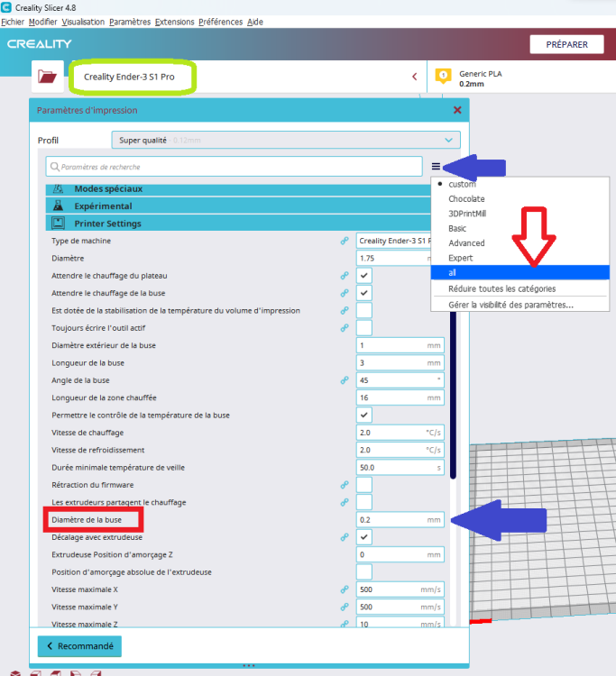Click the Vitesse maximale X value field
This screenshot has width=616, height=676.
(x=400, y=589)
